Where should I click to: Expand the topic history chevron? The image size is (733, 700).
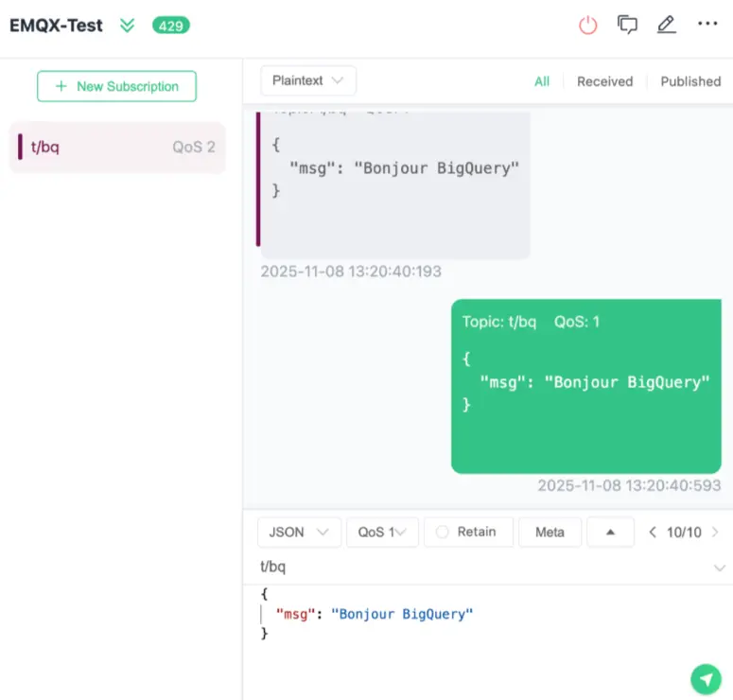(719, 568)
